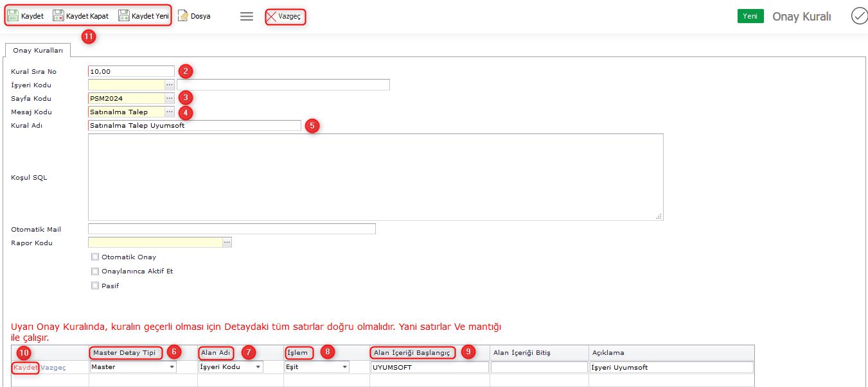Switch to the Onay Kuralları tab

(x=38, y=50)
